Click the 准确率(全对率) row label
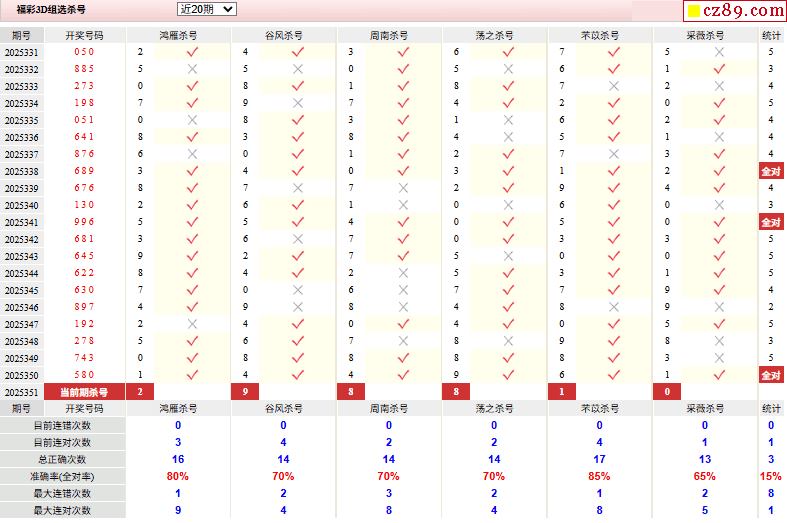787x523 pixels. (62, 476)
